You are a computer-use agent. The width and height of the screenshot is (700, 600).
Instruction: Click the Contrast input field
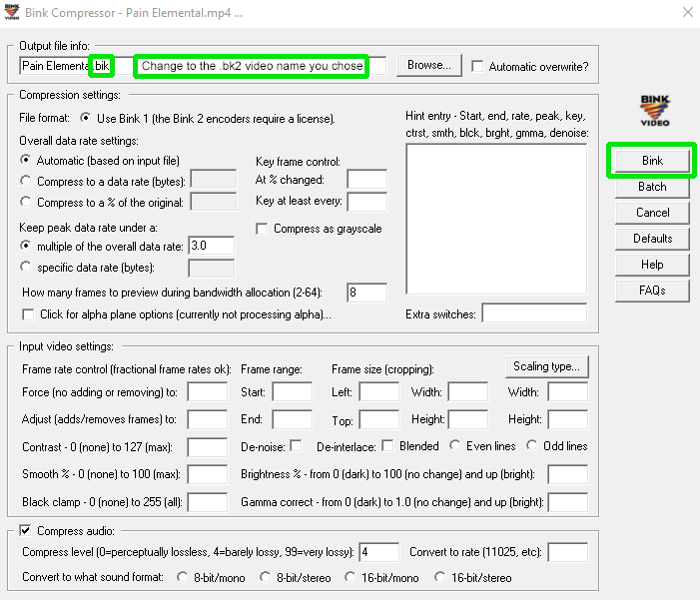[x=207, y=447]
